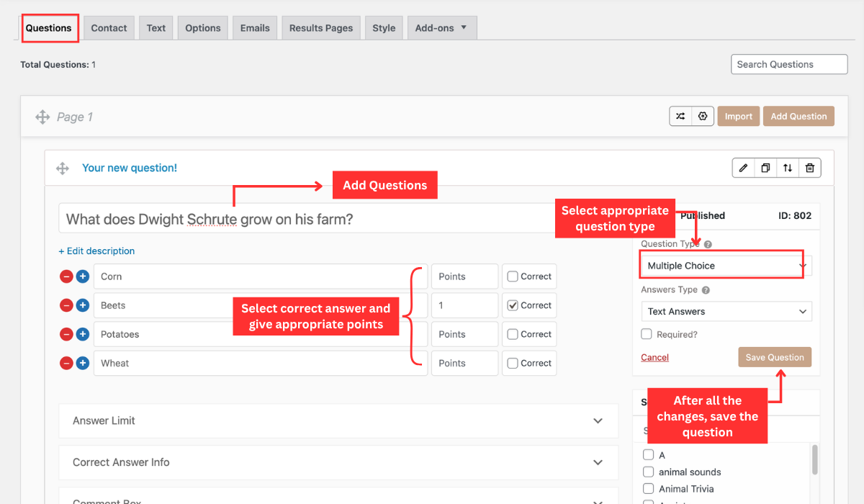Click the Corn answer text field
Viewport: 864px width, 504px height.
[x=261, y=276]
